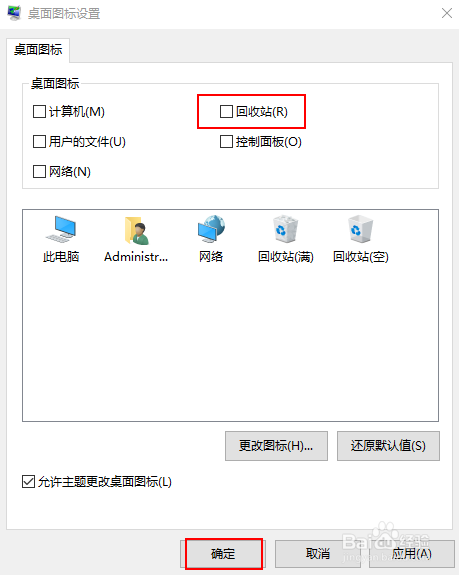Click the 取消 cancel button
Viewport: 459px width, 575px height.
pos(318,553)
